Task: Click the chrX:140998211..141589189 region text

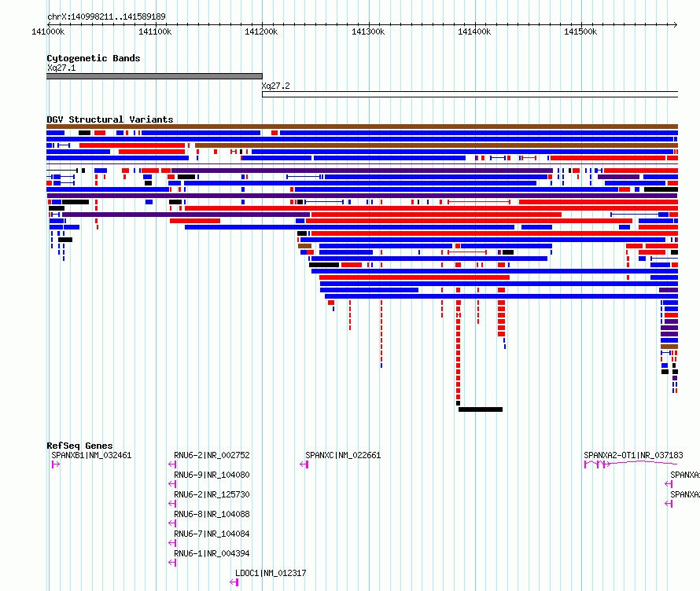Action: (x=106, y=17)
